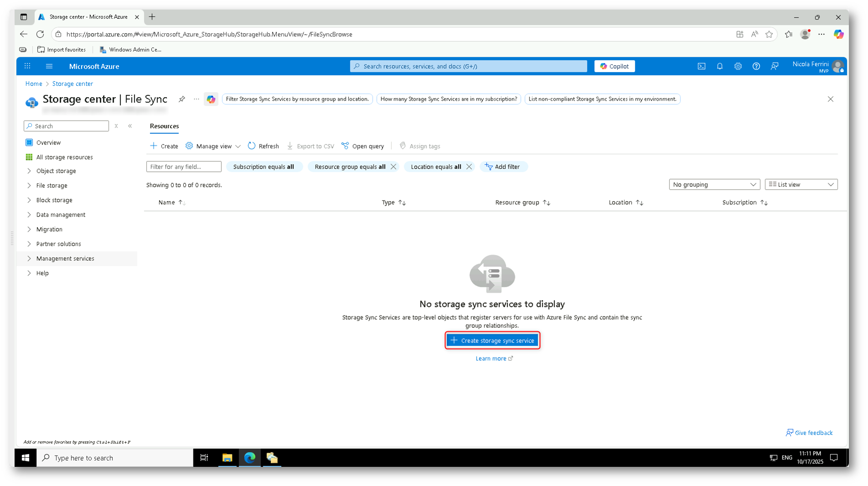Open the notifications bell icon

719,66
